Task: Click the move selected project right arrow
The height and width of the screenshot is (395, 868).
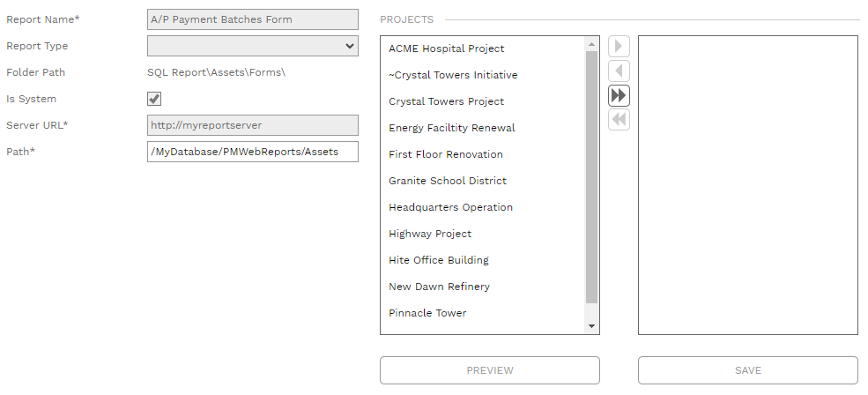Action: tap(619, 47)
